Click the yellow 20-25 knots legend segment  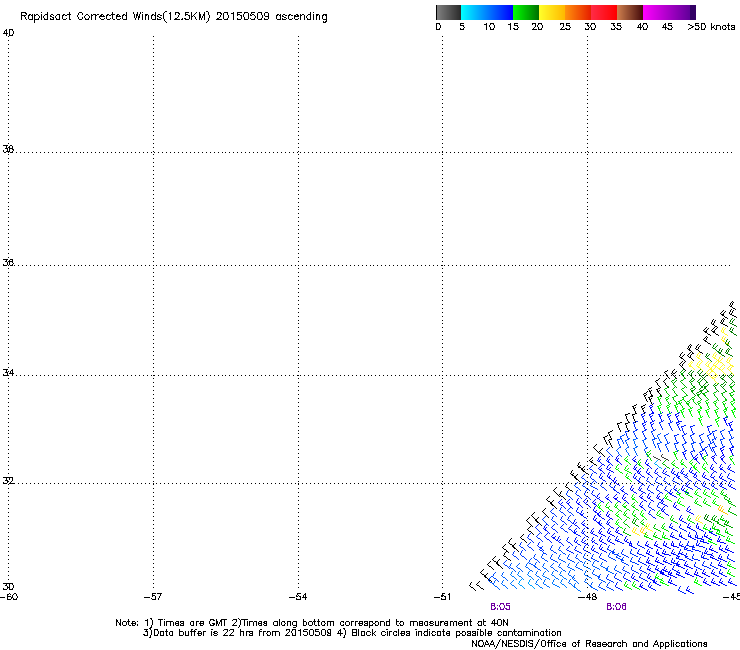[x=552, y=12]
